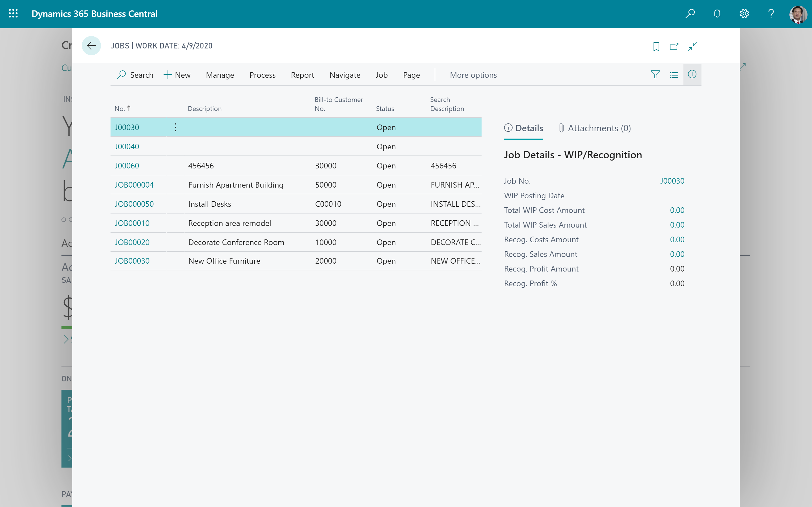Expand the More options menu
This screenshot has height=507, width=812.
pos(473,75)
